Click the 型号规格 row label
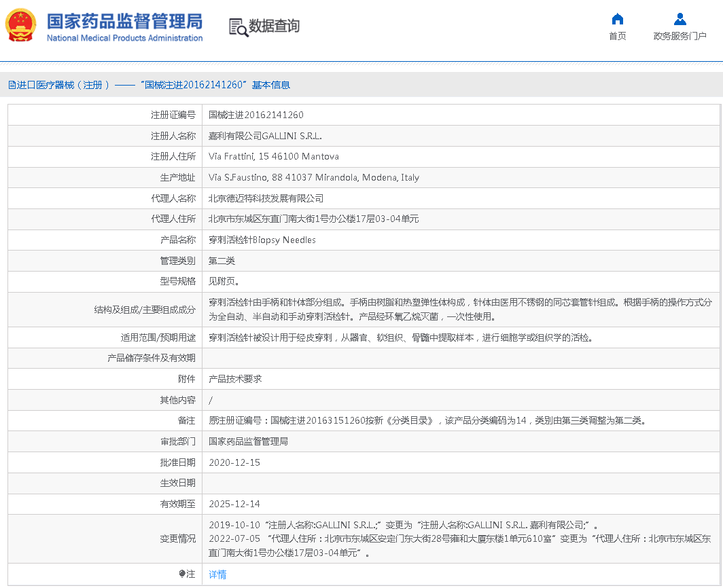This screenshot has height=588, width=723. pos(178,282)
